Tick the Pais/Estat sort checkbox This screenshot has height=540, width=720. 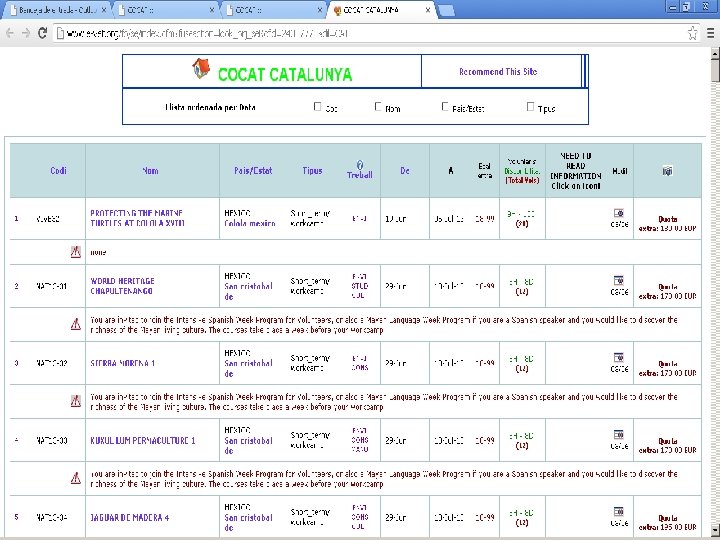click(444, 107)
